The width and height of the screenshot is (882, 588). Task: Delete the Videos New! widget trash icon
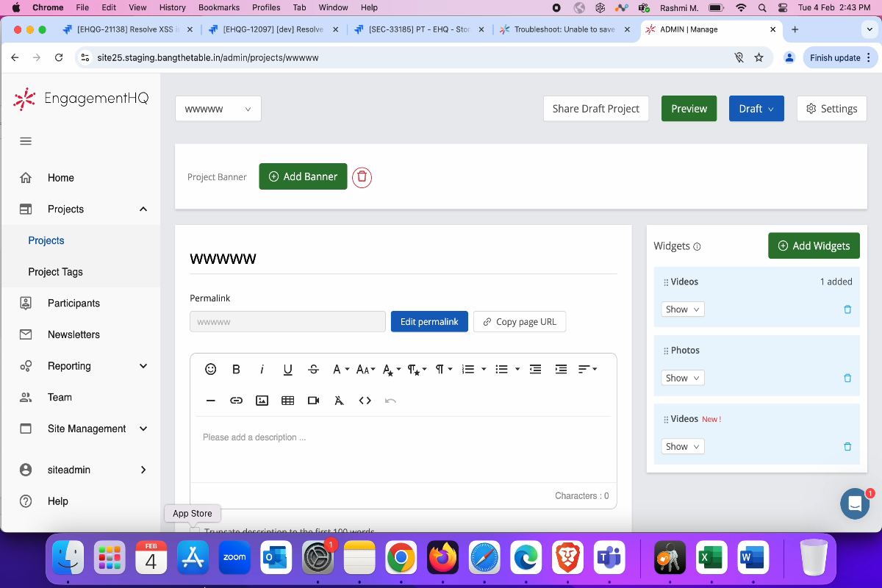pos(847,446)
